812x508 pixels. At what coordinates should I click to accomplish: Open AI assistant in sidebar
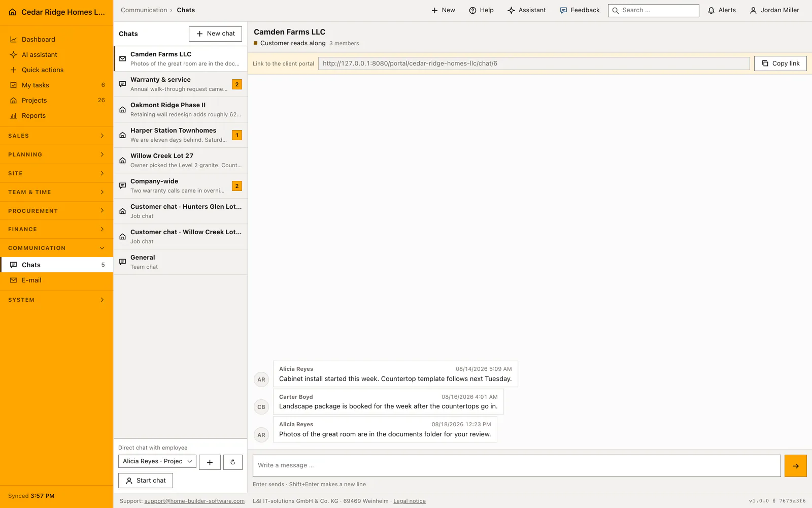click(x=56, y=54)
